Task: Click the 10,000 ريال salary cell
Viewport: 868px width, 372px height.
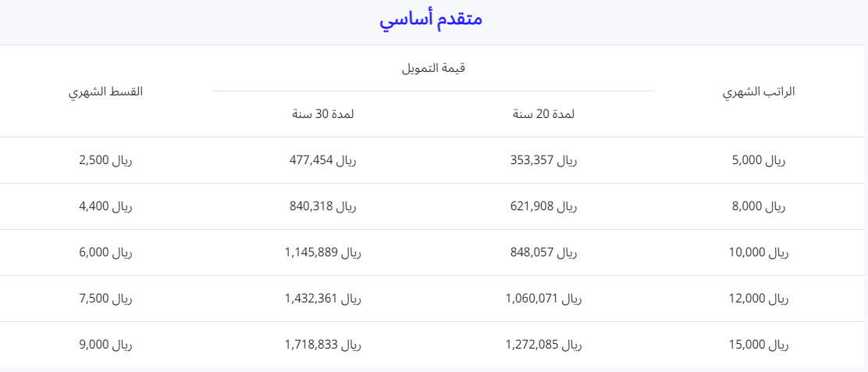Action: (759, 252)
